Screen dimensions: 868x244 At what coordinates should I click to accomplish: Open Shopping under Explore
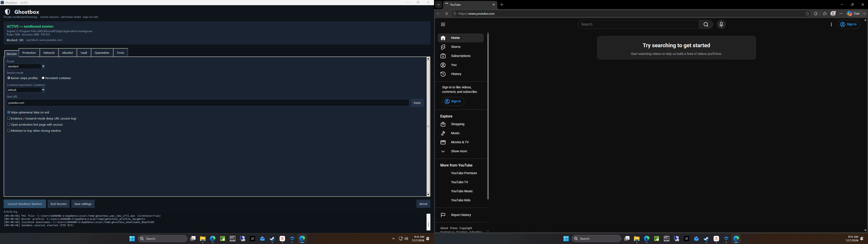pos(461,124)
